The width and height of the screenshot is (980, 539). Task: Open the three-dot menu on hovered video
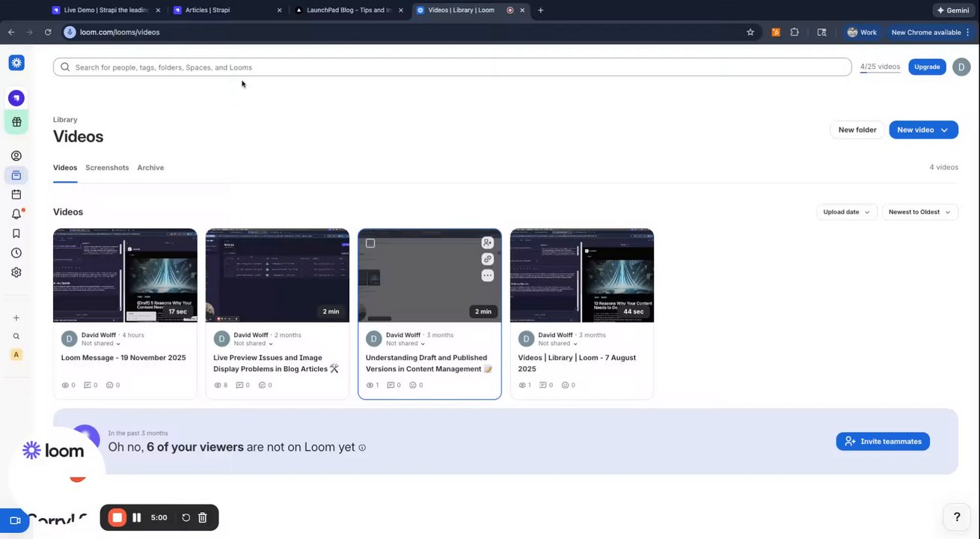[x=488, y=275]
